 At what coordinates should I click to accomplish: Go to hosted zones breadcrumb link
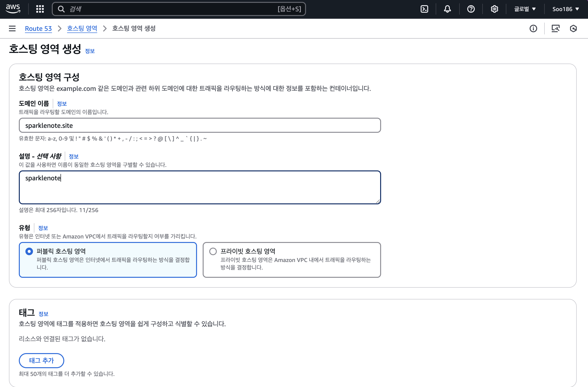pos(82,28)
